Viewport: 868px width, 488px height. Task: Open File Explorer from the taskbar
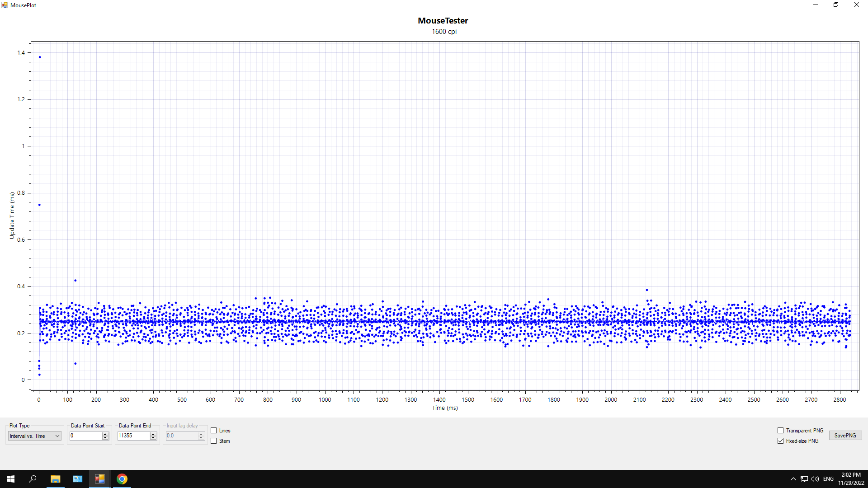[x=55, y=479]
